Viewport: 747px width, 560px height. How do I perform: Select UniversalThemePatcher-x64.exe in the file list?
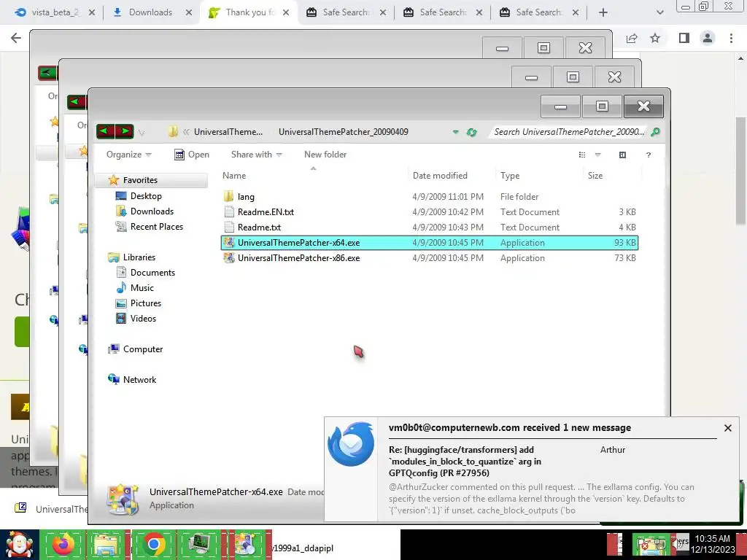pos(429,242)
